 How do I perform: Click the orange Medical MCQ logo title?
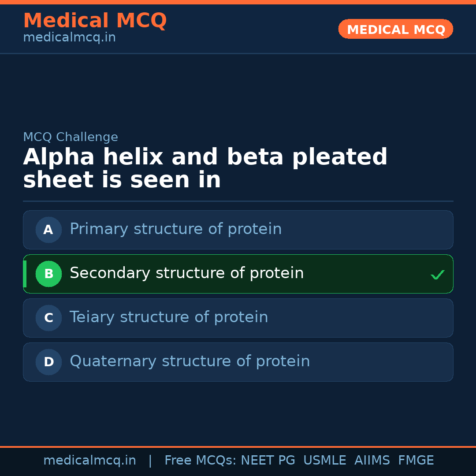pyautogui.click(x=95, y=21)
